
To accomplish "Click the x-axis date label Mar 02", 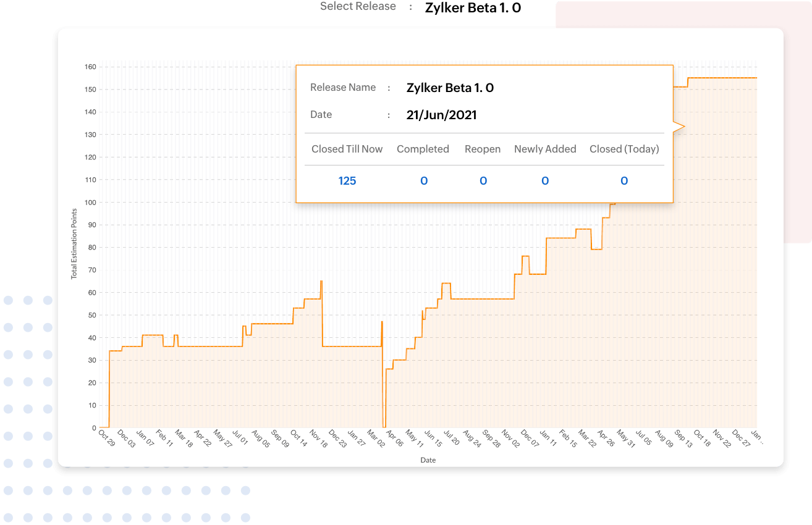I will coord(376,438).
